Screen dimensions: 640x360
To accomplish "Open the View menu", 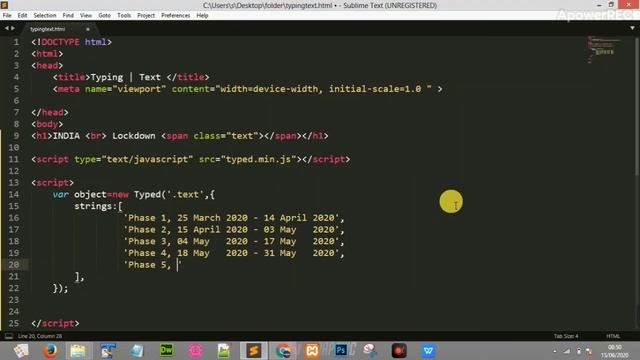I will [86, 16].
